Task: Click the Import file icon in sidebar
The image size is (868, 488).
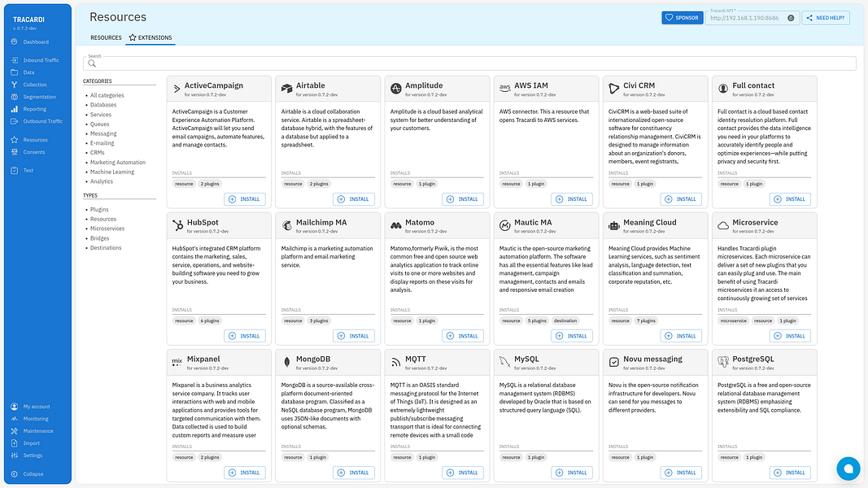Action: click(15, 443)
